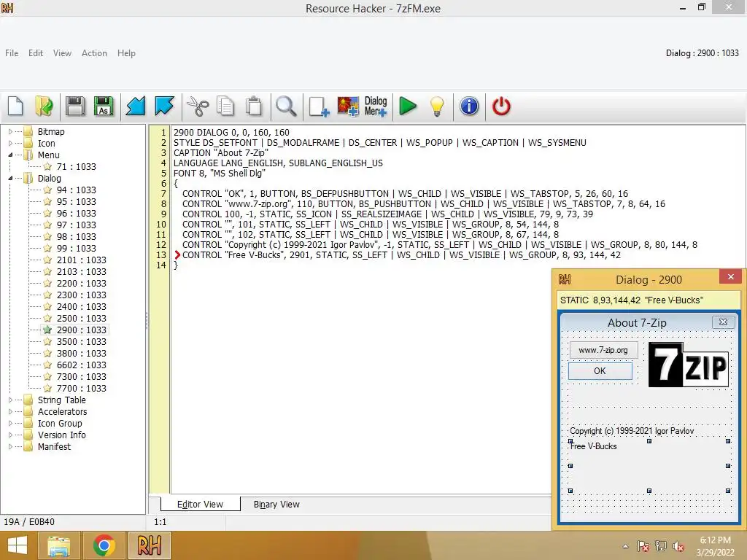Expand the Icon Group node
747x560 pixels.
tap(10, 424)
